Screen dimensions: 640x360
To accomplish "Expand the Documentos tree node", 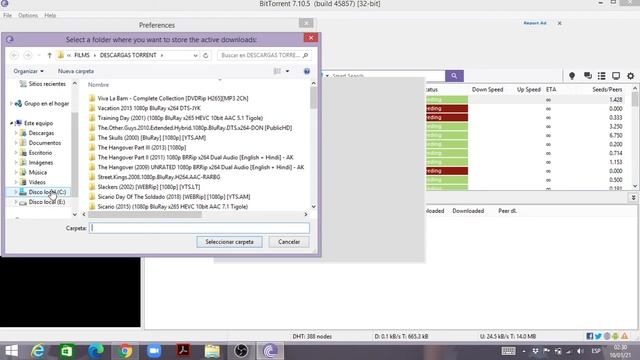I will 16,143.
